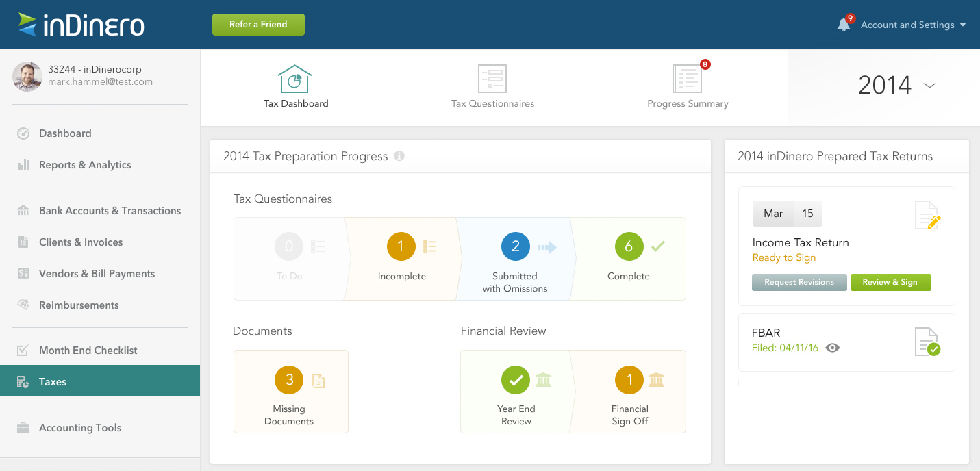This screenshot has height=471, width=980.
Task: Click the Financial Sign Off label
Action: pyautogui.click(x=630, y=416)
